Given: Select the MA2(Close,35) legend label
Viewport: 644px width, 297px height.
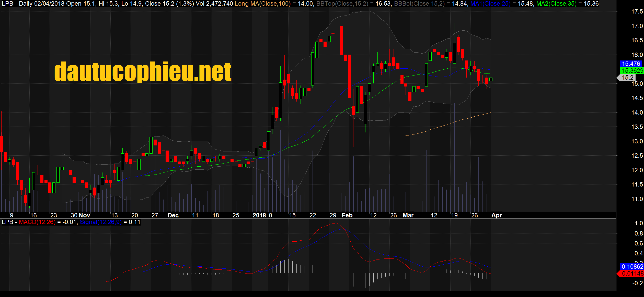Looking at the screenshot, I should coord(556,4).
